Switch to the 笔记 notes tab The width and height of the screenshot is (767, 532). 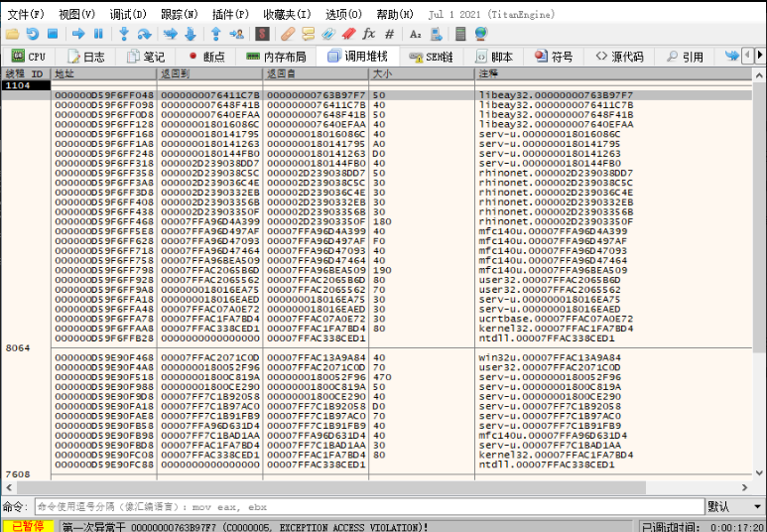[146, 57]
